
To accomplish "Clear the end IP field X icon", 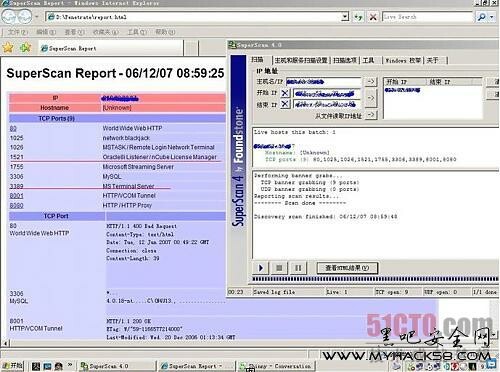I will tap(285, 104).
